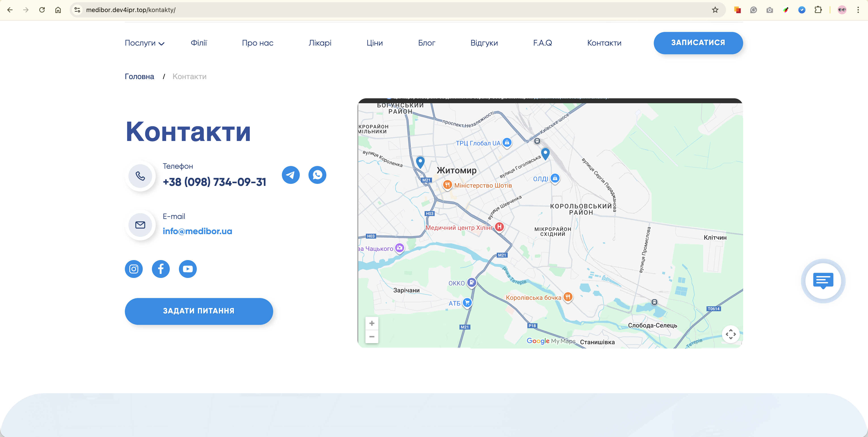
Task: Click info@medibor.ua email link
Action: tap(197, 231)
